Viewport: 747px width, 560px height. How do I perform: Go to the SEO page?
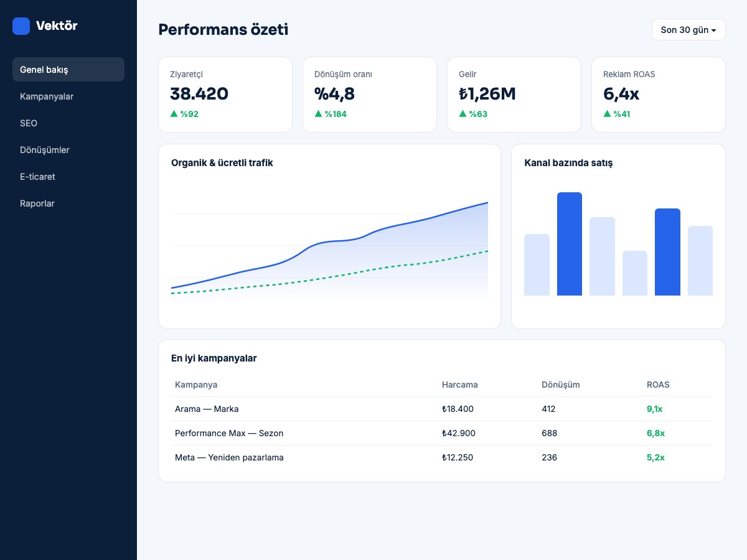pyautogui.click(x=68, y=123)
